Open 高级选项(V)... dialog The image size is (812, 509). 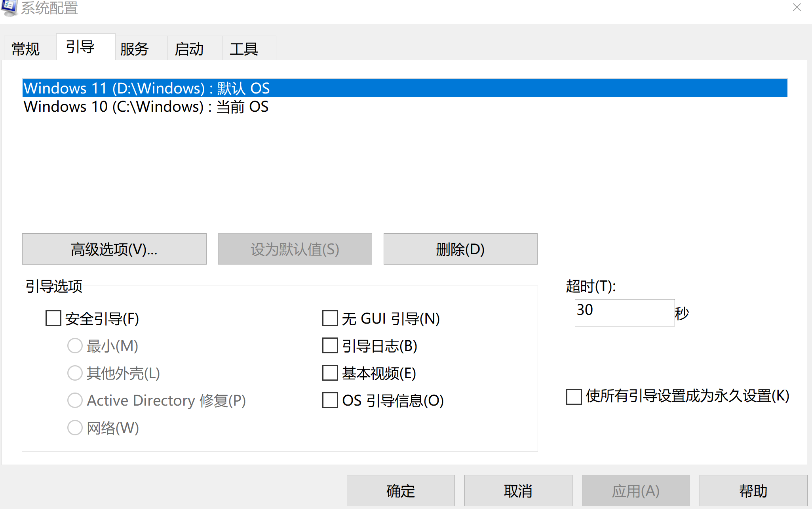[114, 249]
